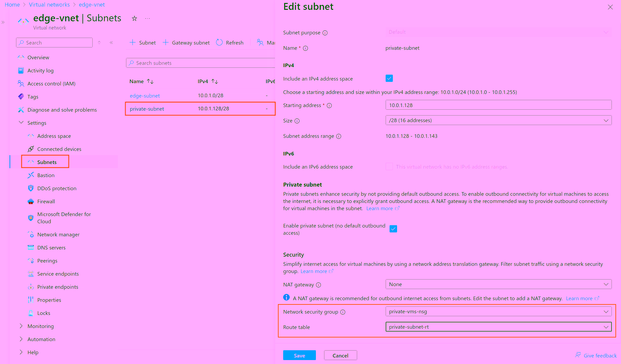Image resolution: width=621 pixels, height=364 pixels.
Task: Refresh the subnet list
Action: (x=230, y=42)
